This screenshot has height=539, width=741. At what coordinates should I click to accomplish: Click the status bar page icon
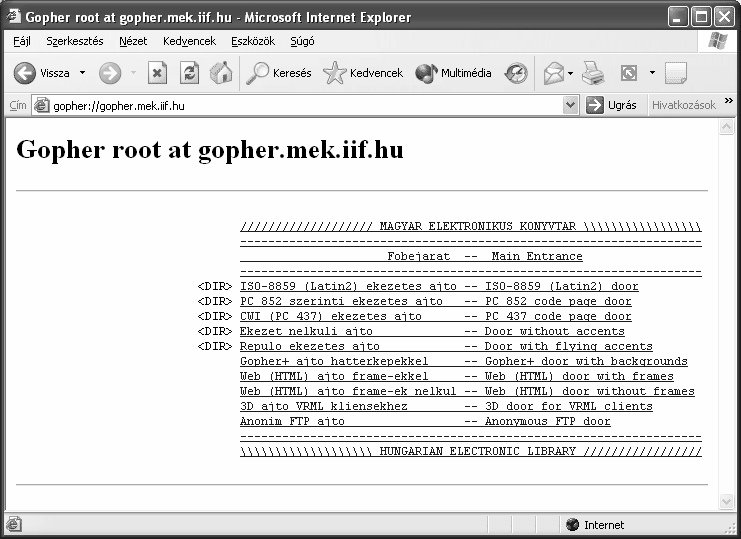click(x=14, y=524)
